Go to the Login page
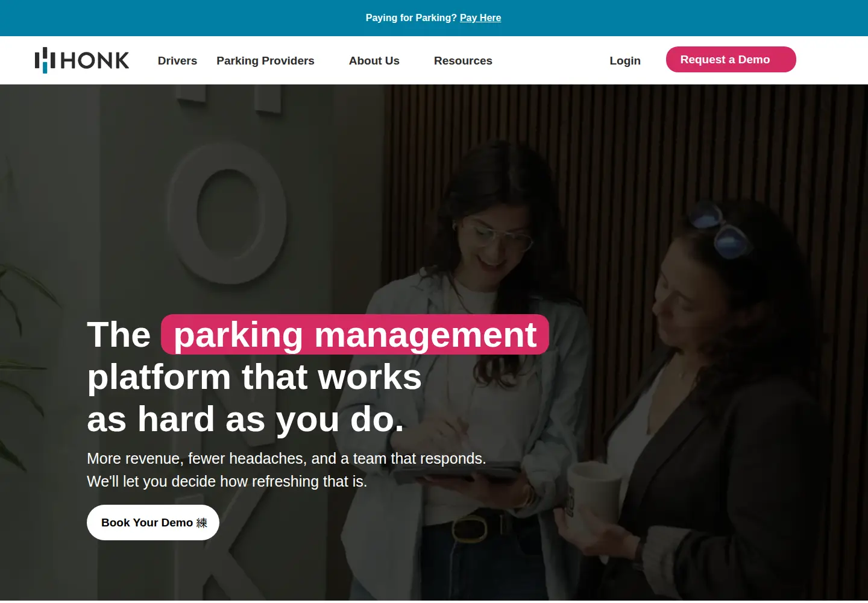The height and width of the screenshot is (603, 868). (625, 61)
